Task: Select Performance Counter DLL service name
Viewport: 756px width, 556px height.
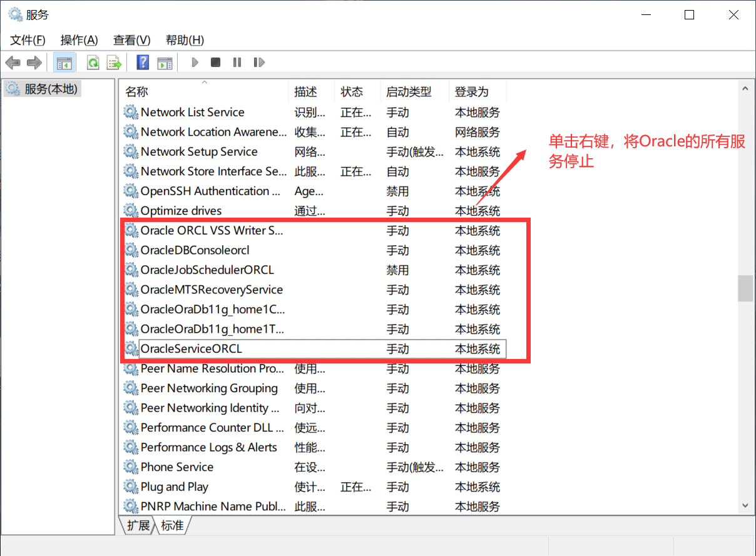Action: click(212, 428)
